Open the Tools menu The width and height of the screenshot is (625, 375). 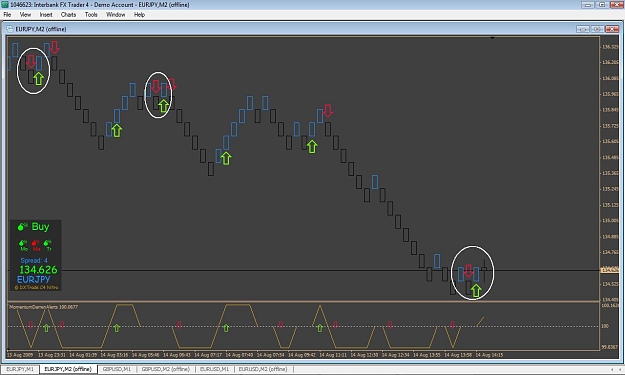pyautogui.click(x=91, y=15)
